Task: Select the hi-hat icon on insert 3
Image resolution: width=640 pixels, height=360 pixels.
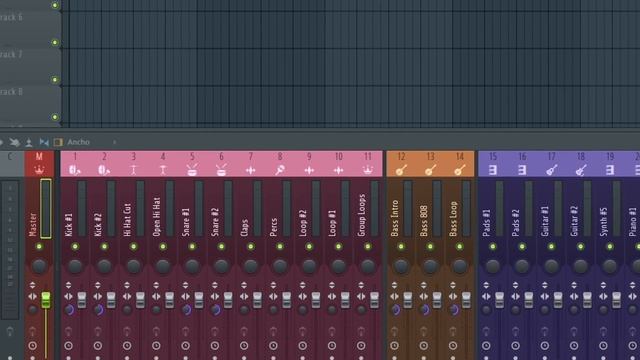Action: click(x=133, y=170)
